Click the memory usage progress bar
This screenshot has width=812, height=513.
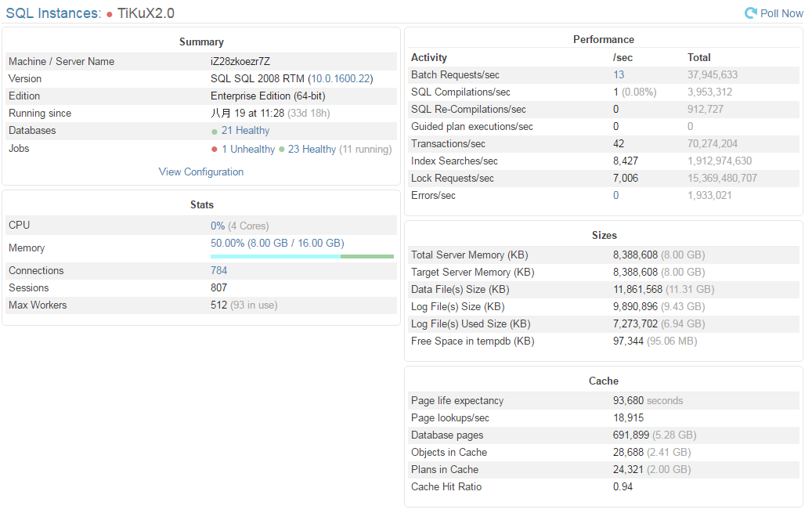[302, 256]
